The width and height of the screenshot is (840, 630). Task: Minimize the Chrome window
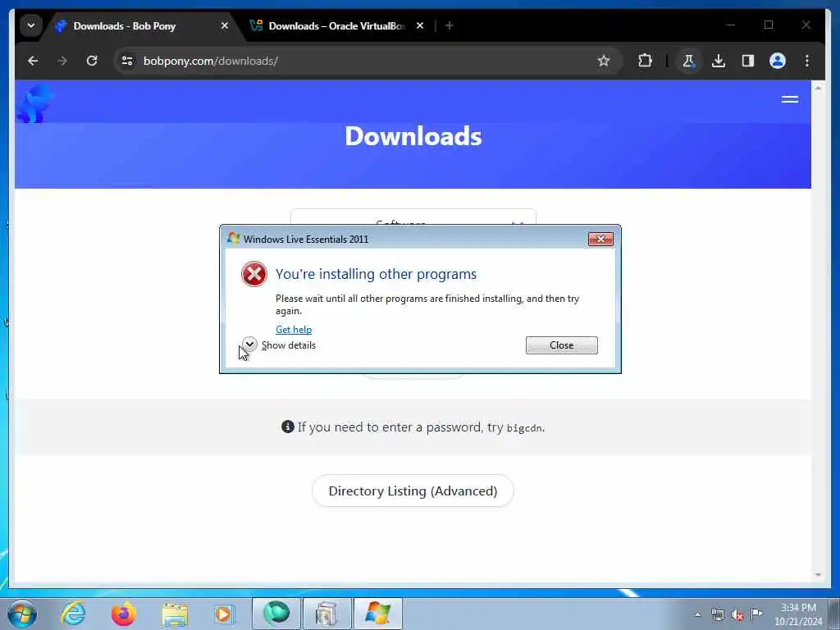pos(730,25)
